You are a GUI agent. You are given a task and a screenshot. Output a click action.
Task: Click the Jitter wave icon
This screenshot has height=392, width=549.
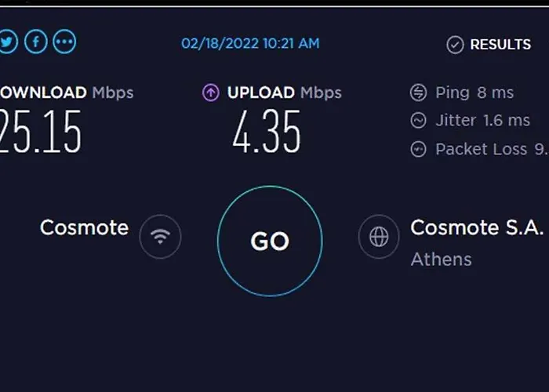coord(418,121)
